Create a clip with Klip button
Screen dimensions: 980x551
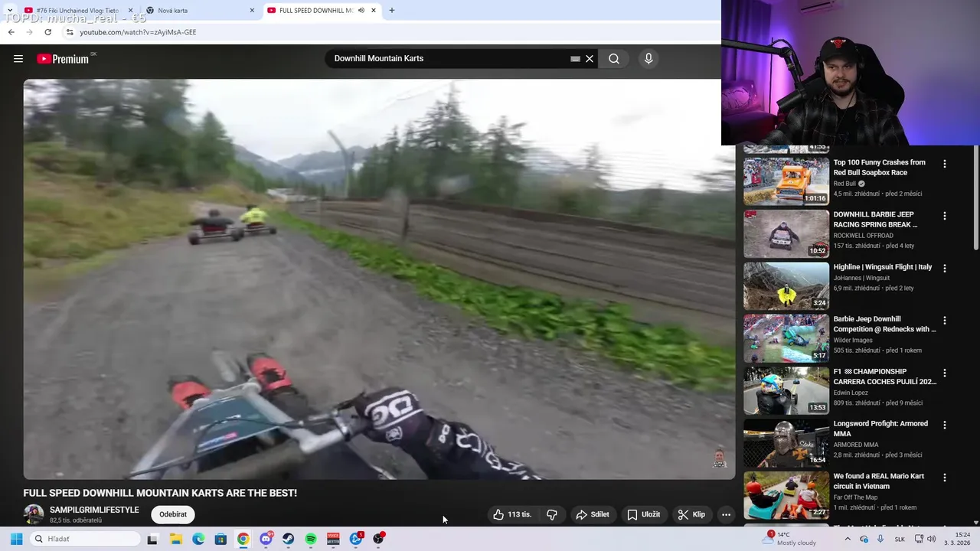click(x=691, y=515)
